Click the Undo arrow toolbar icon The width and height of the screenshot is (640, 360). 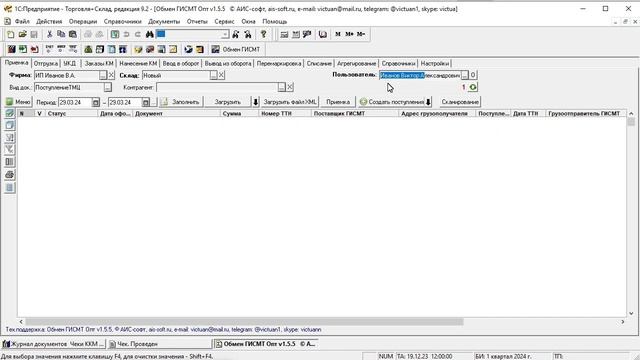[x=127, y=35]
